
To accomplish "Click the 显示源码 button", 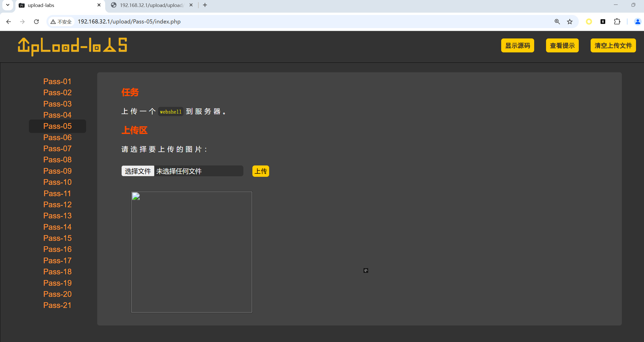I will point(517,46).
